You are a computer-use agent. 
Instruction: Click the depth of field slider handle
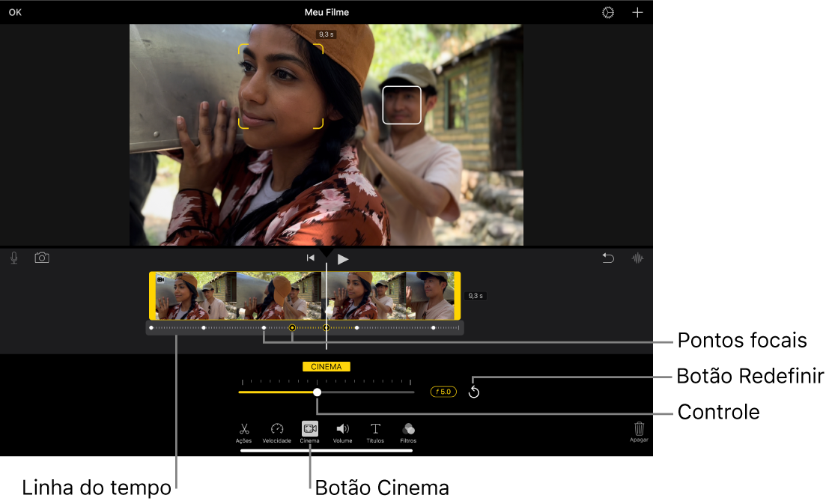pyautogui.click(x=318, y=392)
